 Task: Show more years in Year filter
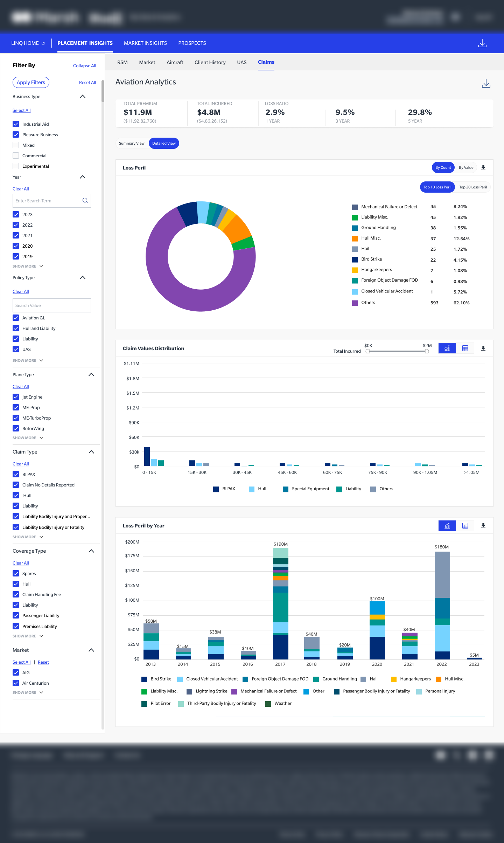click(28, 266)
